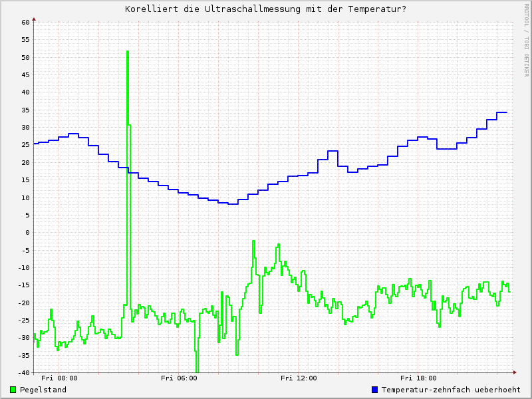This screenshot has width=532, height=399.
Task: Click the 0 label on the Y axis
Action: pos(28,232)
